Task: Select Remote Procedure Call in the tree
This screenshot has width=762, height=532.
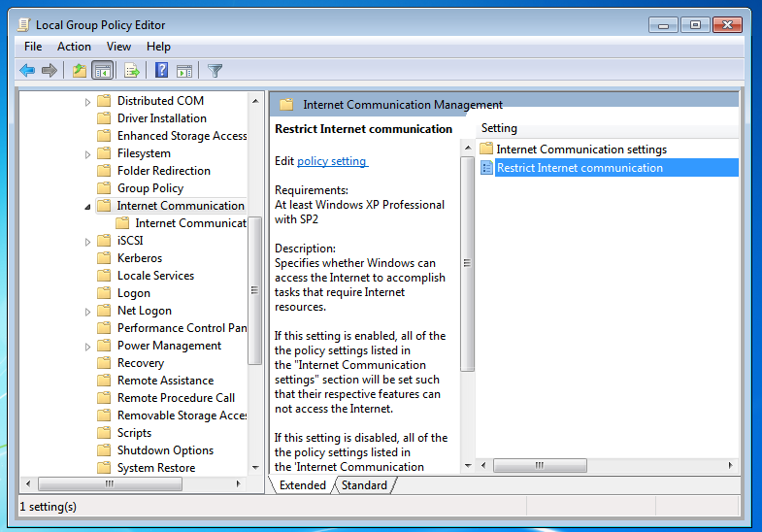Action: 176,398
